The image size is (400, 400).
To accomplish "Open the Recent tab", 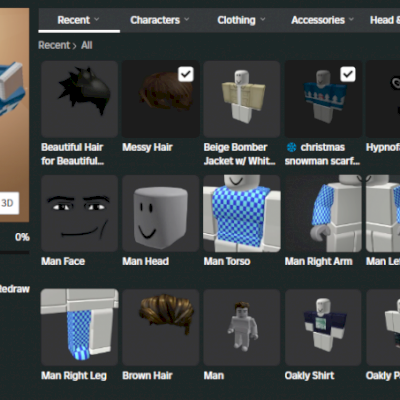I will coord(79,20).
